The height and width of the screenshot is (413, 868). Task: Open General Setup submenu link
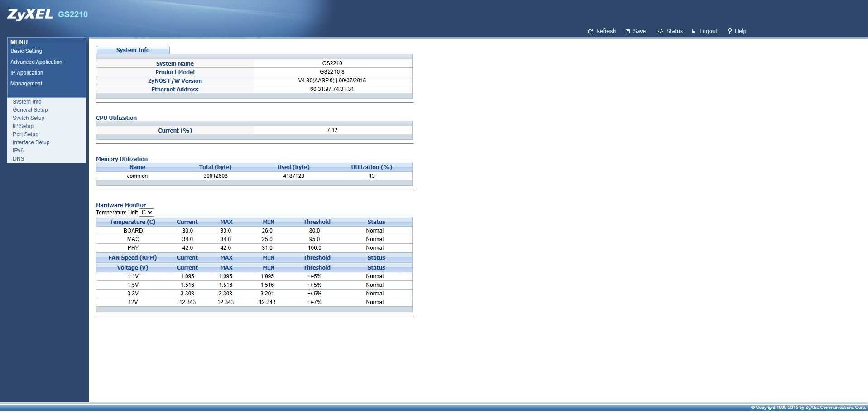click(30, 110)
